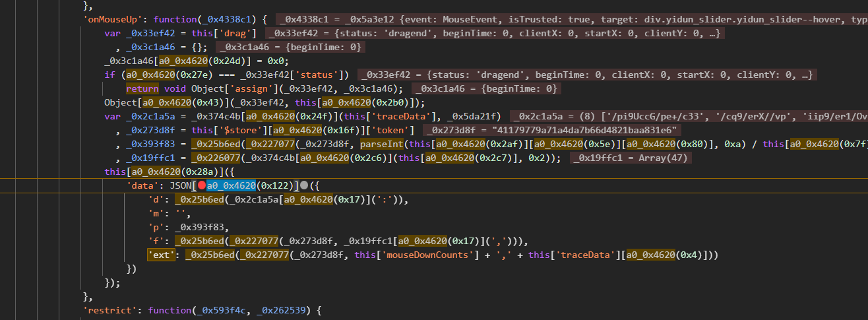Screen dimensions: 868x320
Task: Click the boxed 'ext' property key
Action: click(x=162, y=254)
